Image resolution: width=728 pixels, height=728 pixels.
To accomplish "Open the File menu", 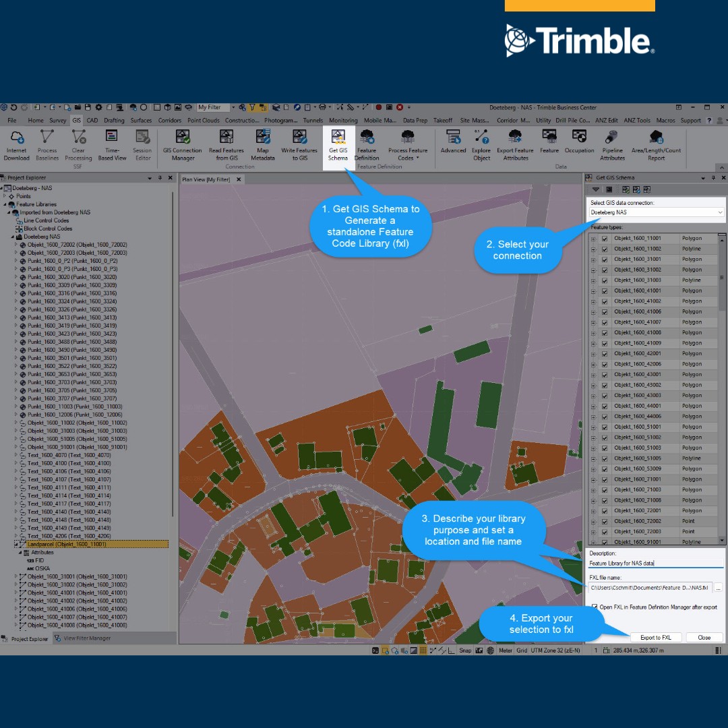I will pyautogui.click(x=12, y=120).
